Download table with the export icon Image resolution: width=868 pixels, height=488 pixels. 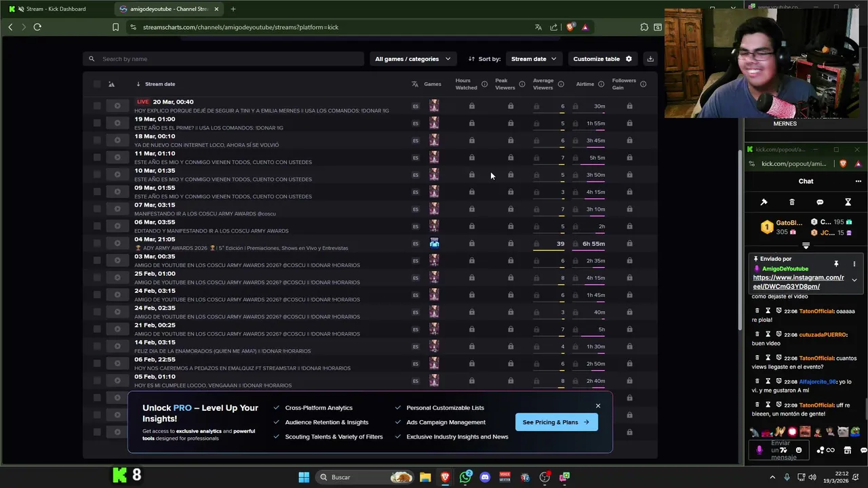pos(650,59)
